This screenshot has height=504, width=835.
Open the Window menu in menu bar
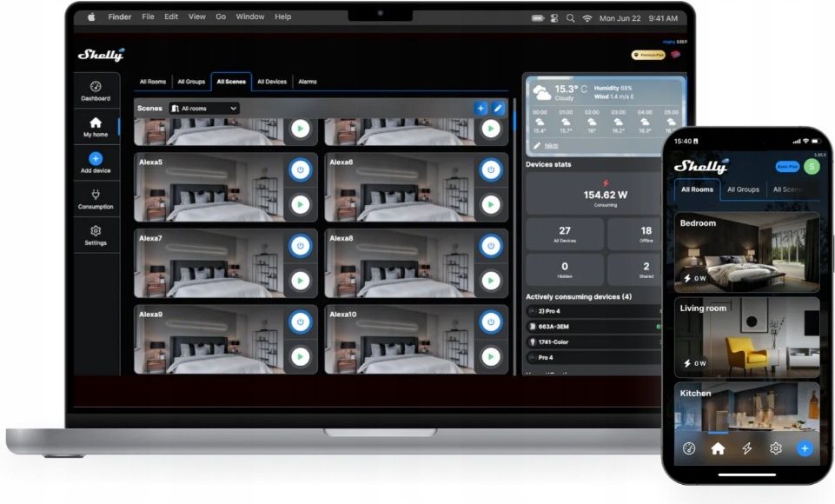click(249, 17)
